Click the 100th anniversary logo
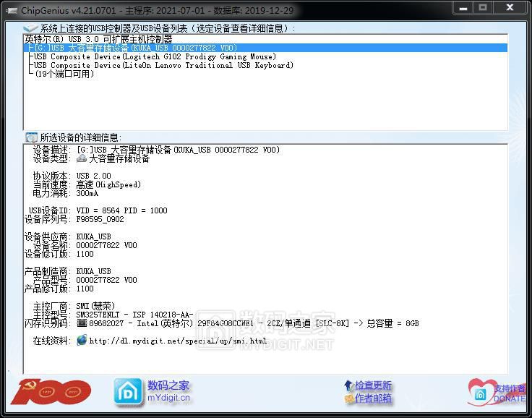 (51, 392)
